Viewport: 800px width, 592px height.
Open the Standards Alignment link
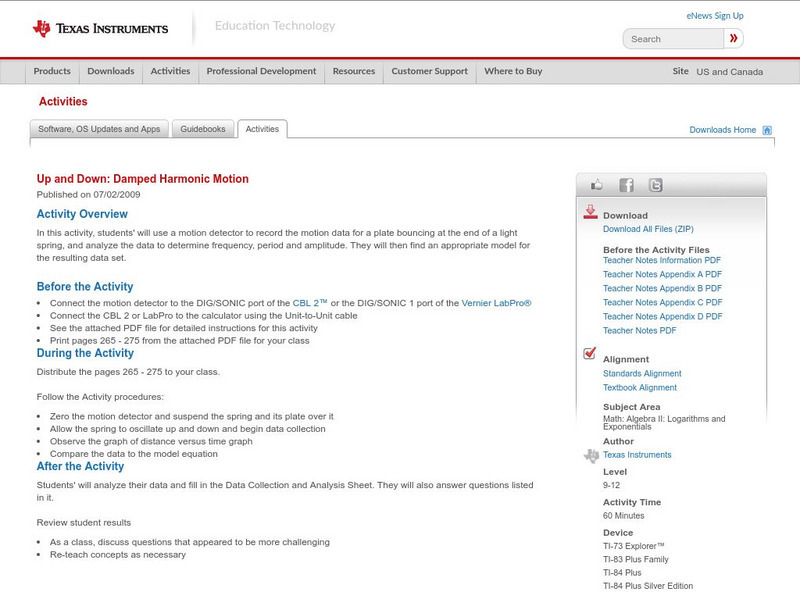[642, 374]
